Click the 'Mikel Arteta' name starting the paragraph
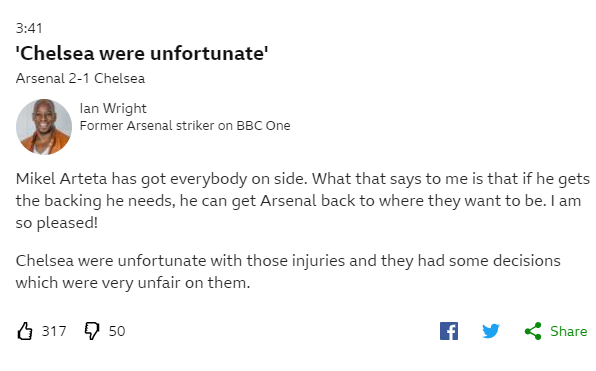Image resolution: width=596 pixels, height=371 pixels. coord(61,179)
